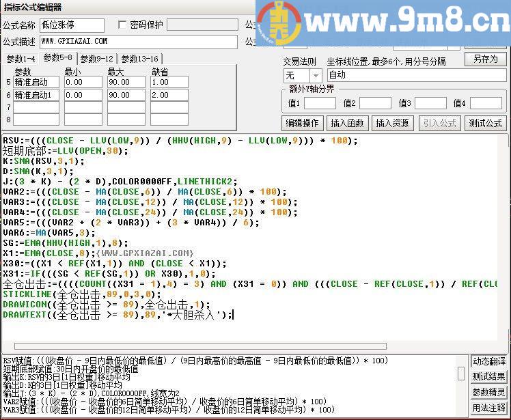Click the 值3 input field

pyautogui.click(x=430, y=103)
